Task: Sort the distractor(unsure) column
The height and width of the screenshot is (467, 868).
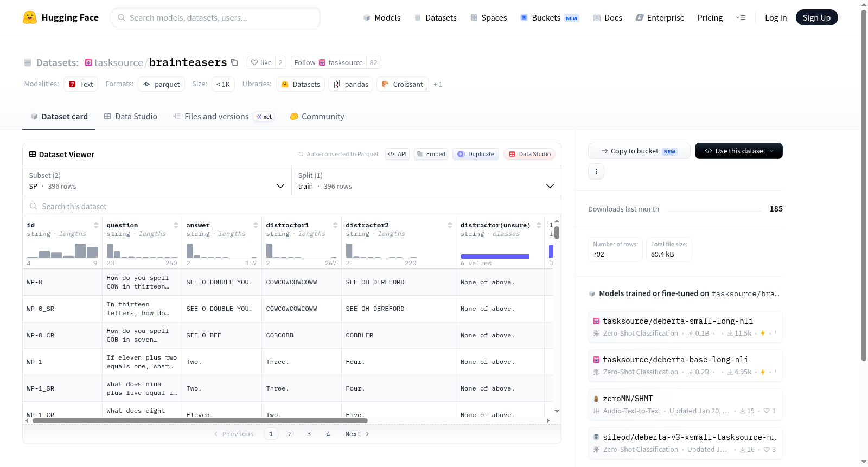Action: (539, 225)
